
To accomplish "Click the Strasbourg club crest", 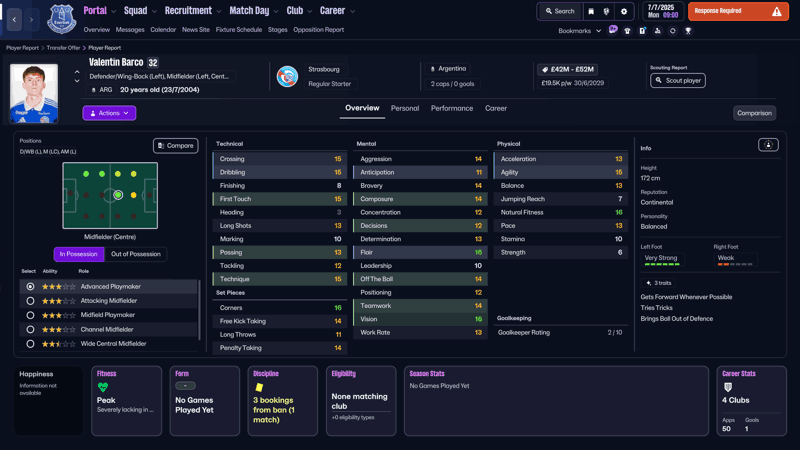I will tap(287, 77).
